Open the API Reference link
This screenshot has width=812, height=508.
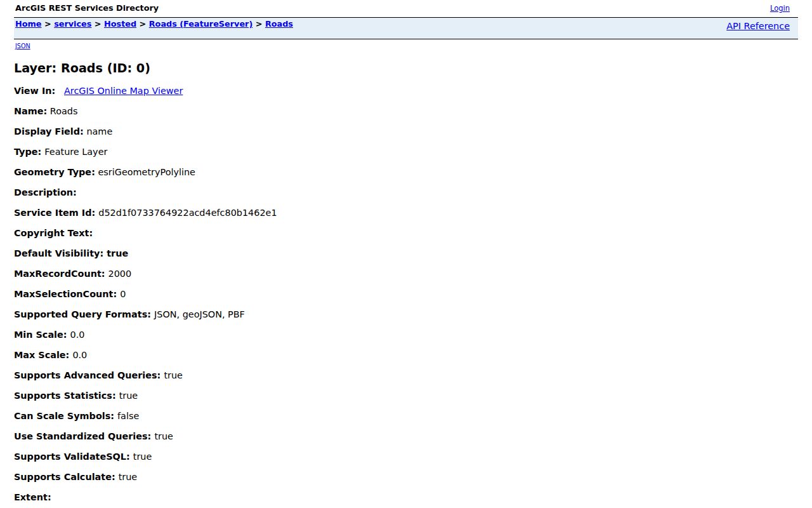click(758, 26)
